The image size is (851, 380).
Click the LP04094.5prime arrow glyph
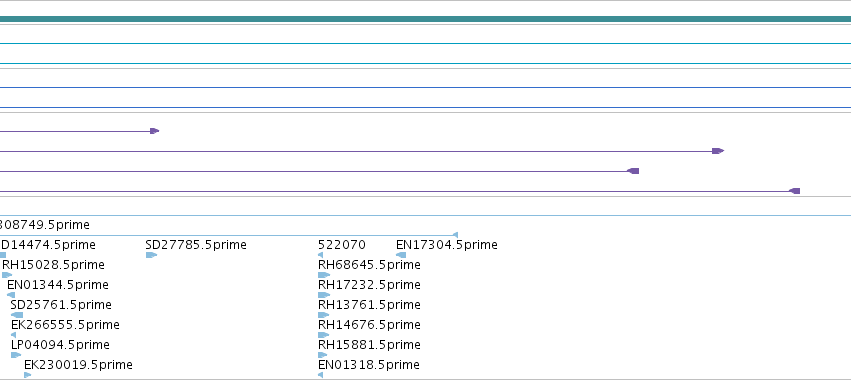(16, 355)
